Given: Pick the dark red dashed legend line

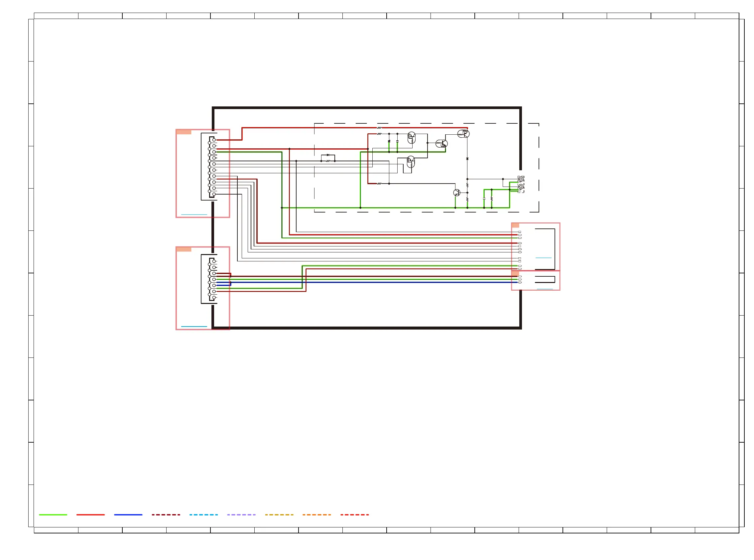Looking at the screenshot, I should pyautogui.click(x=166, y=514).
